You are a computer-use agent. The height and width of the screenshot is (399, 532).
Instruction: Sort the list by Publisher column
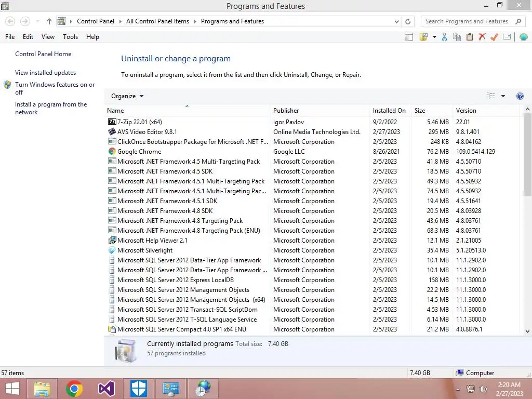pos(320,110)
